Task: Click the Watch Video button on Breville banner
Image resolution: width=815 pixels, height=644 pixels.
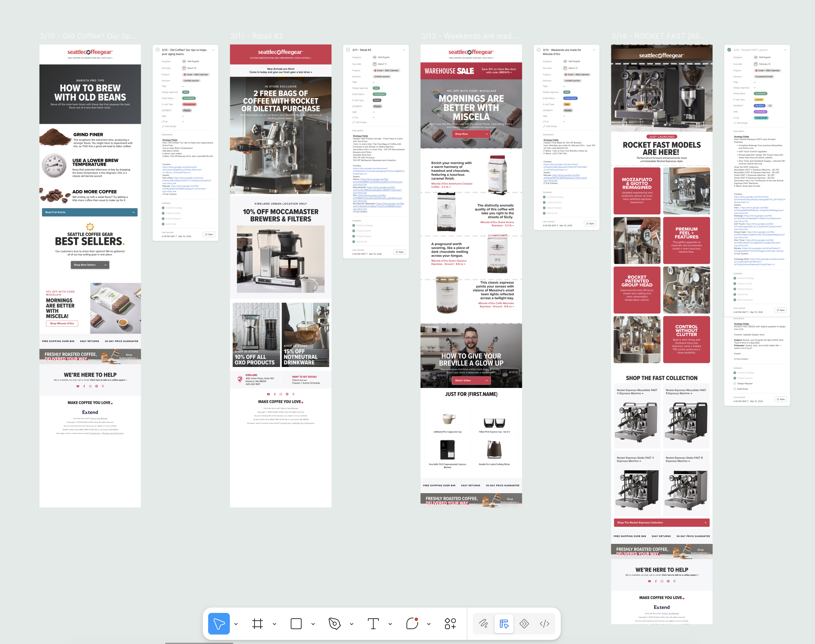Action: click(x=471, y=381)
